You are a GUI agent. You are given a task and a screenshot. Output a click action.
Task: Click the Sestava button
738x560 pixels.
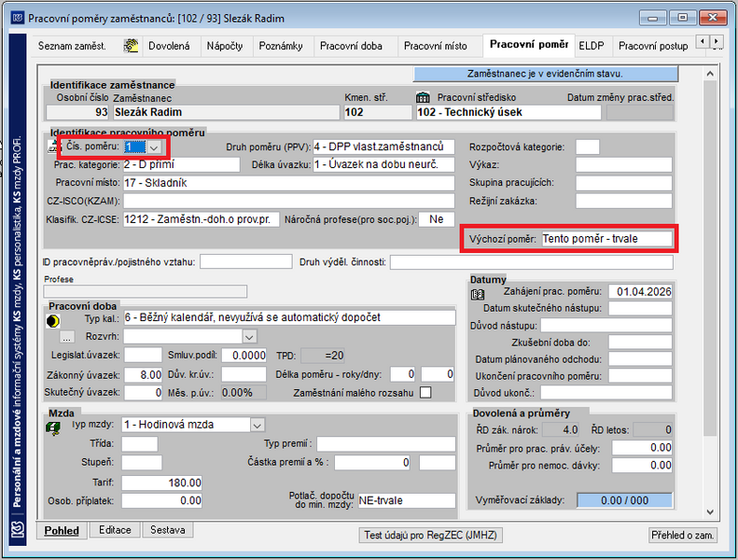(168, 530)
